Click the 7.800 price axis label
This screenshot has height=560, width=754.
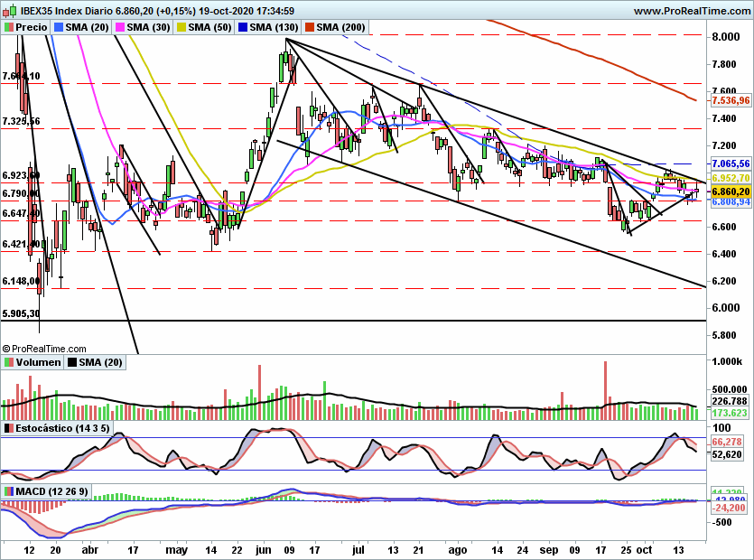click(x=722, y=64)
